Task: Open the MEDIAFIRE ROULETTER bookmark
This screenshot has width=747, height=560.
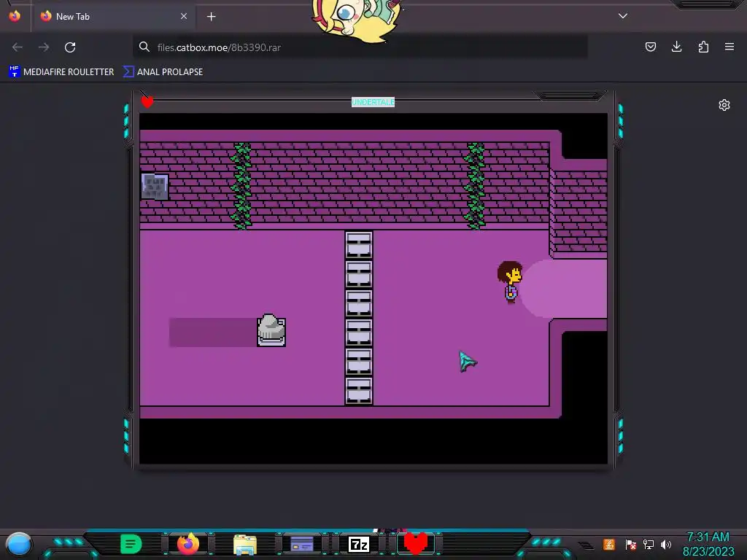Action: (61, 72)
